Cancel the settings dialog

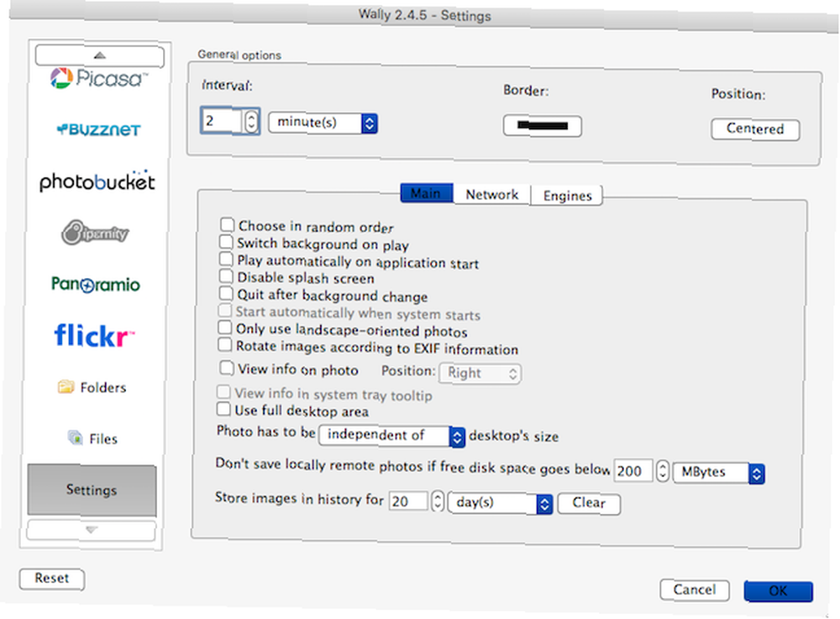click(x=695, y=590)
